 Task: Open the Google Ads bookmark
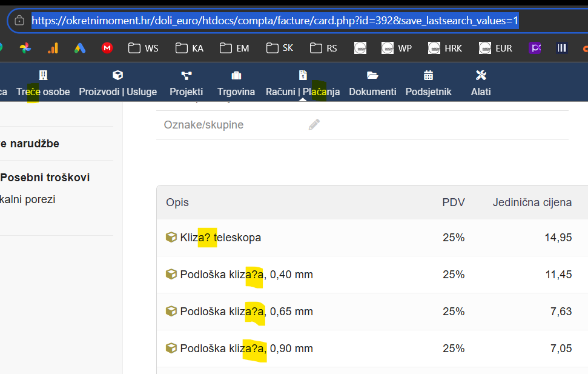80,48
